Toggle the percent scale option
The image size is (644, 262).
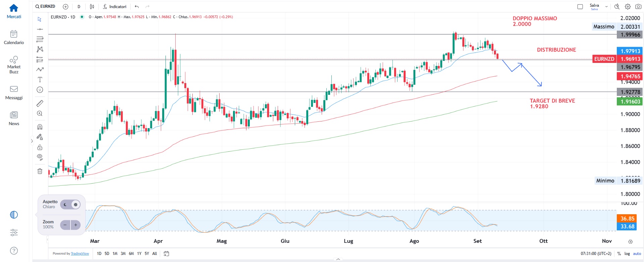(619, 254)
